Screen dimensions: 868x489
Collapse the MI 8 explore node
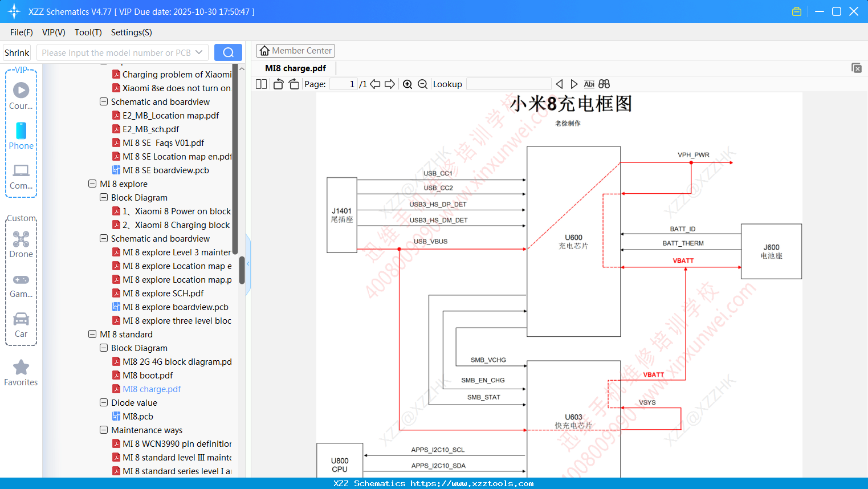pyautogui.click(x=92, y=184)
